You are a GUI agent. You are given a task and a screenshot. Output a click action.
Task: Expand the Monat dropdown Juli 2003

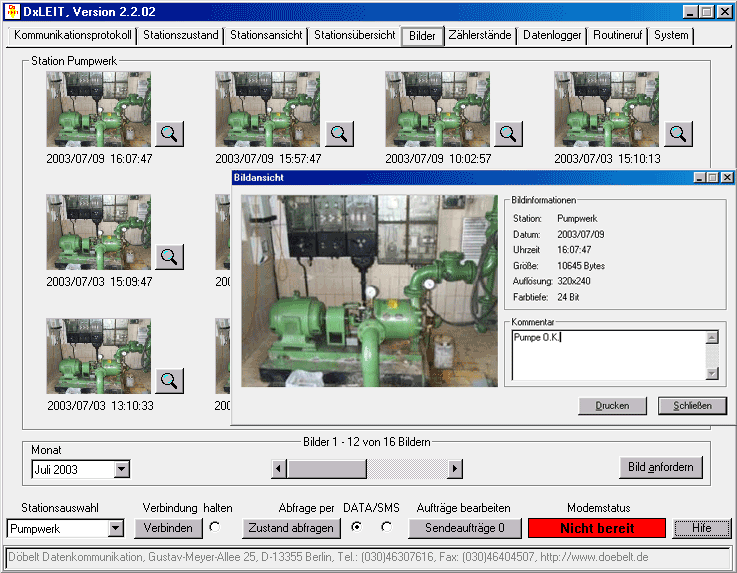[x=122, y=469]
